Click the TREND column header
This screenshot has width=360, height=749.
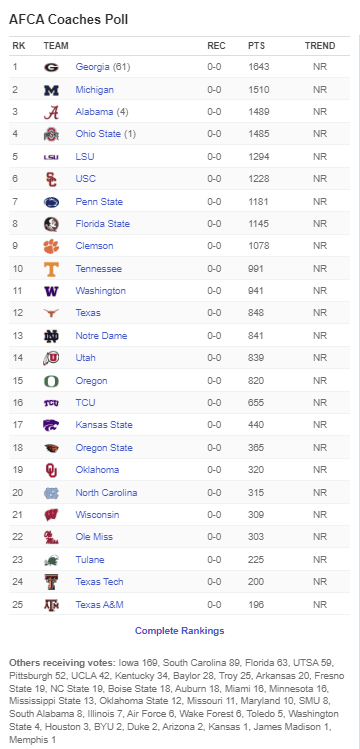[320, 46]
